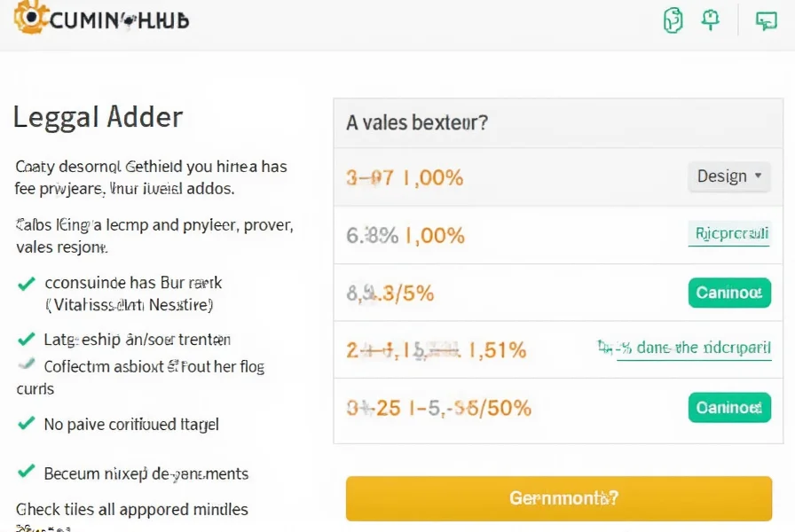Toggle grey check beside 'Coflectrm asbioxt'
The image size is (795, 532).
[x=26, y=365]
